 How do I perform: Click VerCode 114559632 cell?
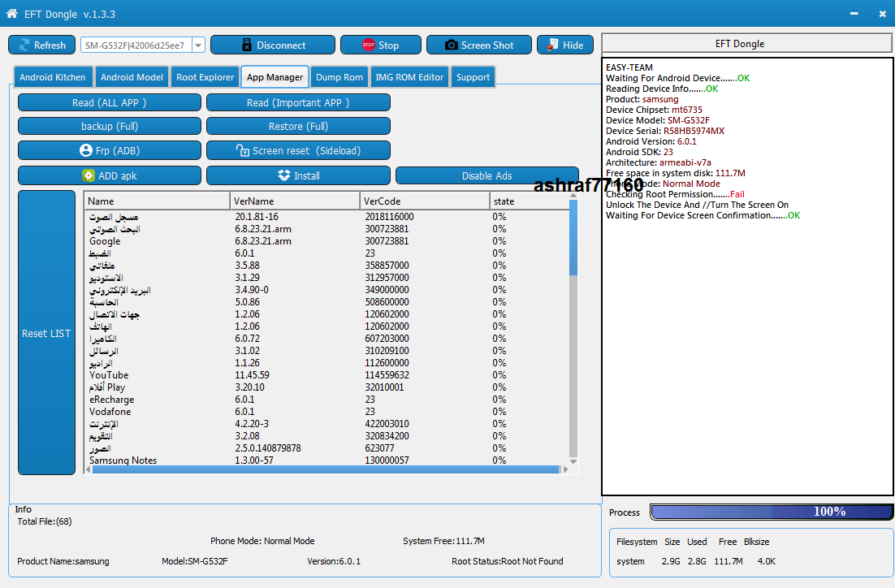(387, 375)
